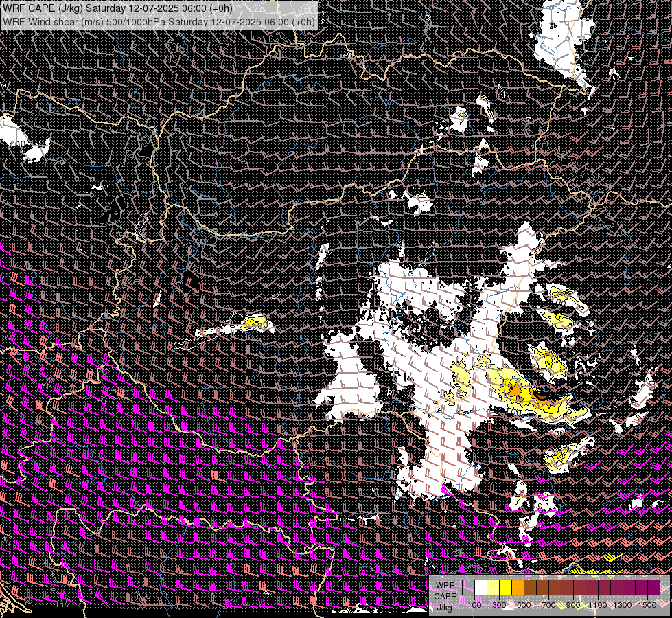This screenshot has width=672, height=618.
Task: Click the 'WRF Wind shear (m/s) 500/1000hPa' title line
Action: tap(159, 21)
